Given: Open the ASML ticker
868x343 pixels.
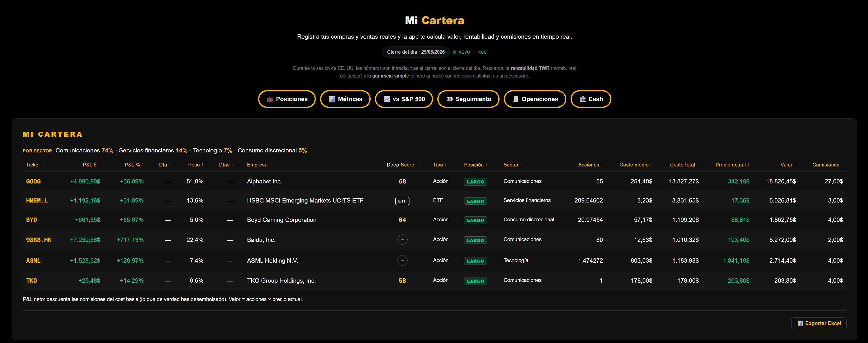Looking at the screenshot, I should [33, 261].
